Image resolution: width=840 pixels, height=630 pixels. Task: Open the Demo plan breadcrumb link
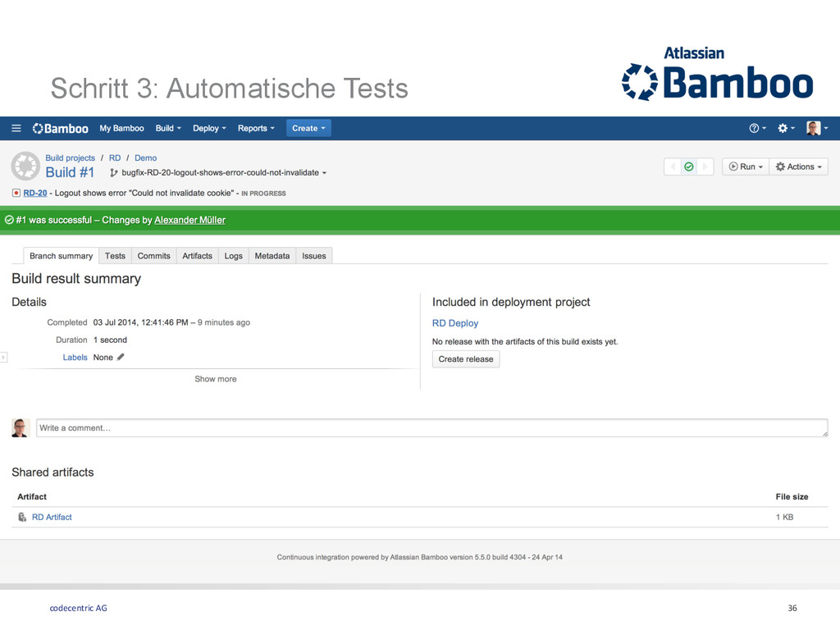(x=146, y=158)
